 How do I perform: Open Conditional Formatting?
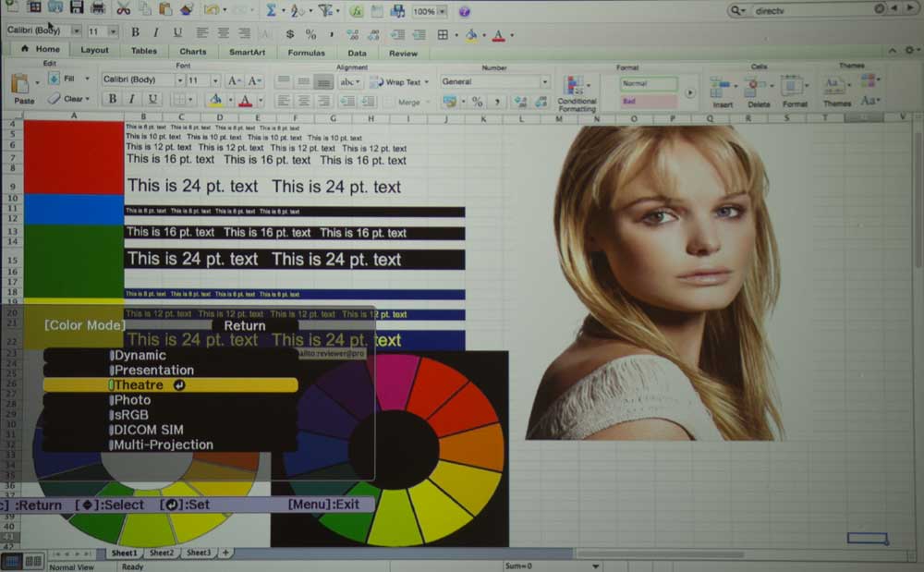[577, 93]
